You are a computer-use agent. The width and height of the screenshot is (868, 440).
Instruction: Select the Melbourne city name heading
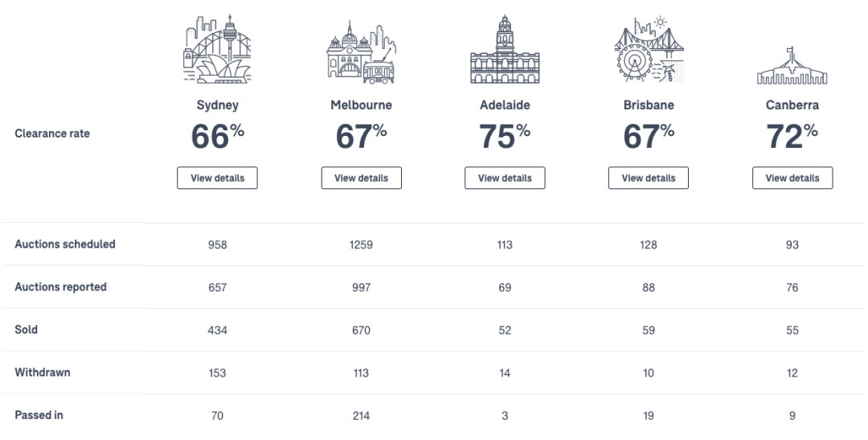[x=362, y=105]
